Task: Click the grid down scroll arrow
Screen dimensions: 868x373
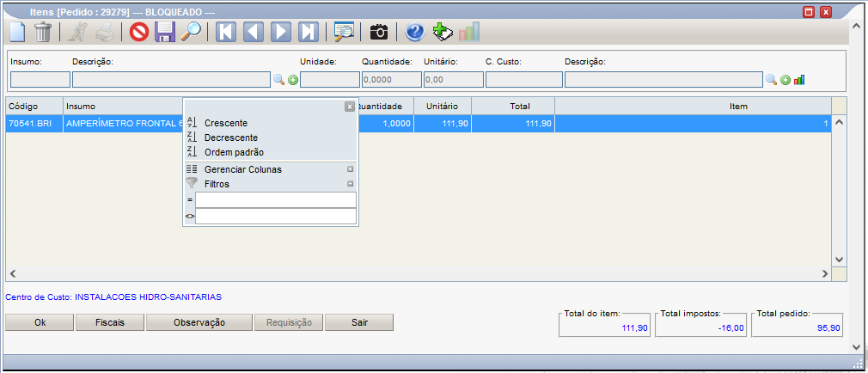Action: (x=840, y=259)
